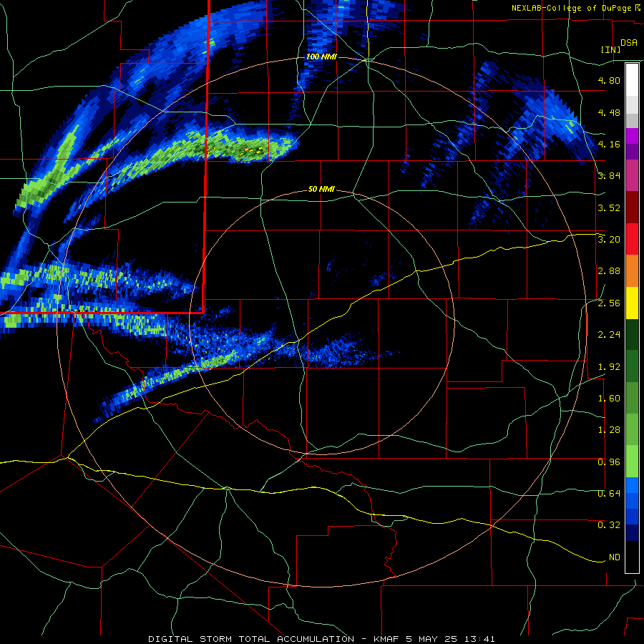Pick the magenta swatch in the color scale
Screen dimensions: 644x644
click(632, 136)
